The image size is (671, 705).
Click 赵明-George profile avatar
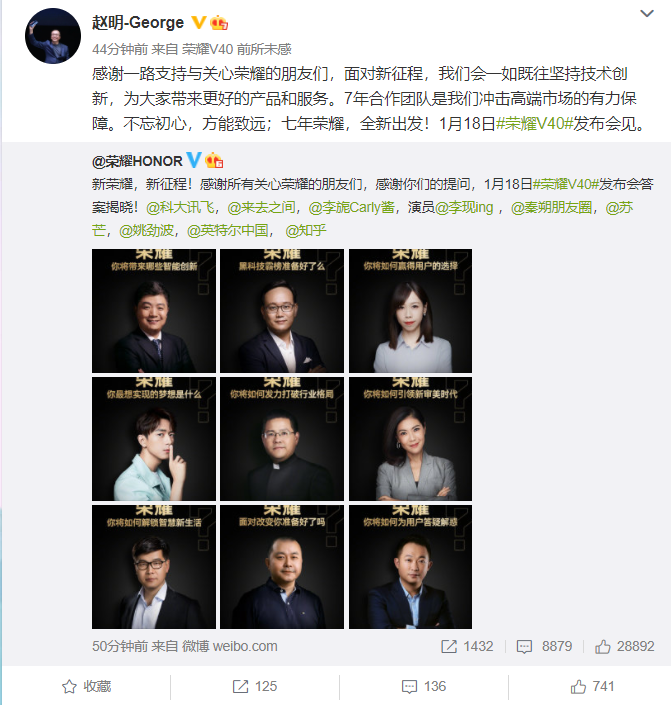tap(53, 36)
